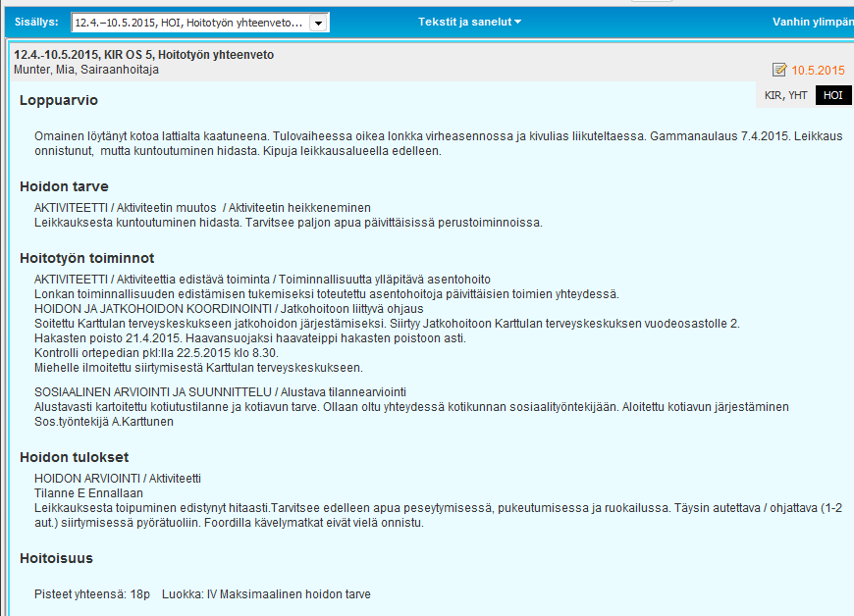Click the edit note icon beside 10.5.2015
Screen dimensions: 854x616
[x=779, y=70]
